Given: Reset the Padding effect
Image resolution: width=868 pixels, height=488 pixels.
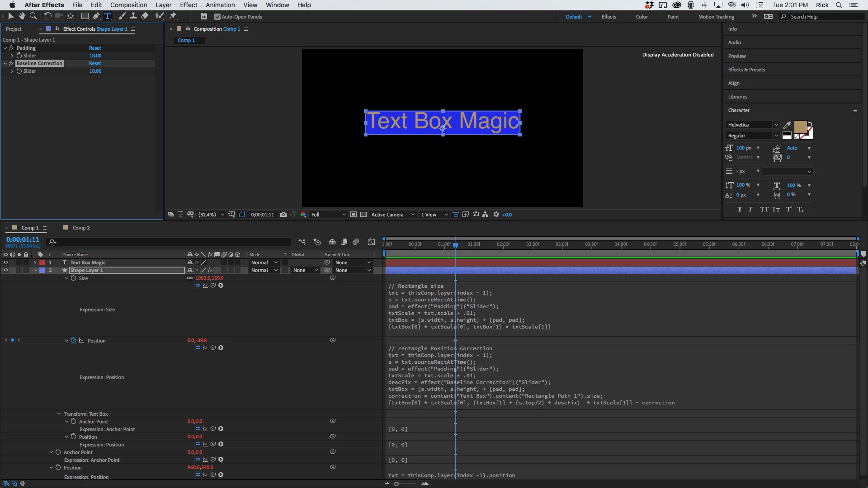Looking at the screenshot, I should pos(95,48).
